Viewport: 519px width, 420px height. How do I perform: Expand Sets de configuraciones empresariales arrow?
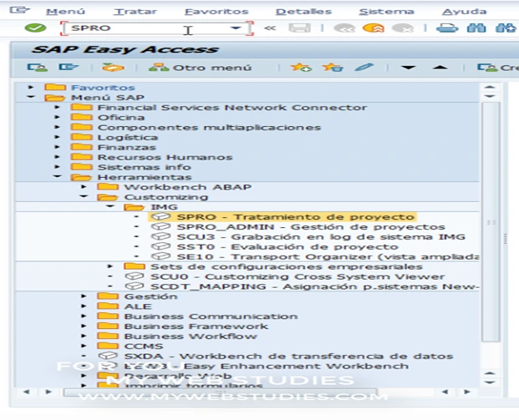(110, 266)
